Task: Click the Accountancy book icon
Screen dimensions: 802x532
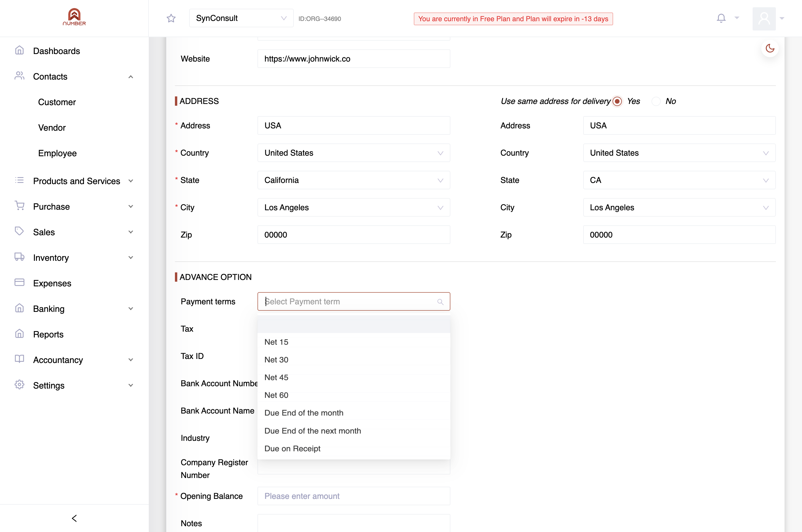Action: tap(19, 359)
